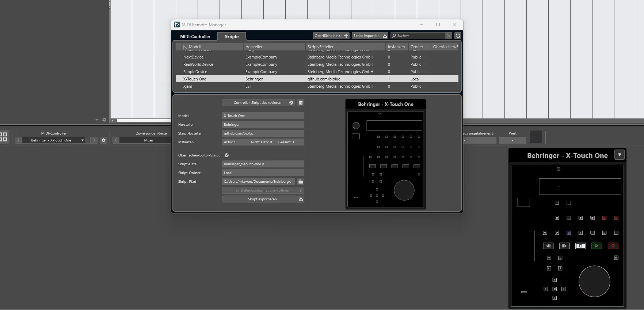Click the small down arrow left of the project gear
644x310 pixels.
(x=97, y=120)
